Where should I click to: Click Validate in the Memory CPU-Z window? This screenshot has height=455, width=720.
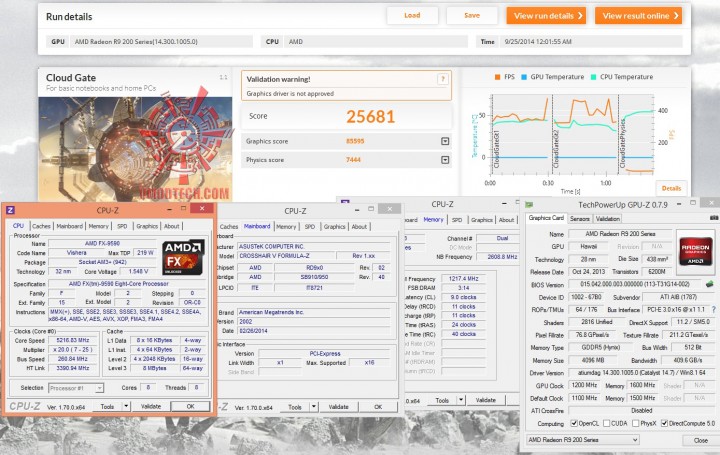pos(486,400)
